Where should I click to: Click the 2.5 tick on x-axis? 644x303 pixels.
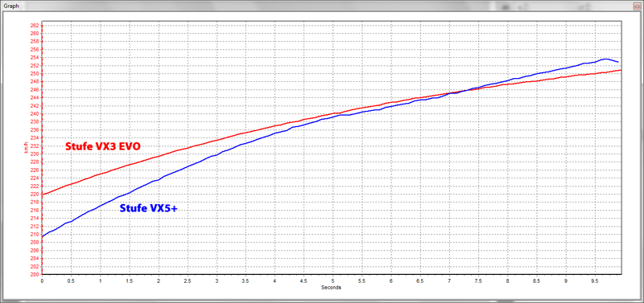tap(188, 281)
